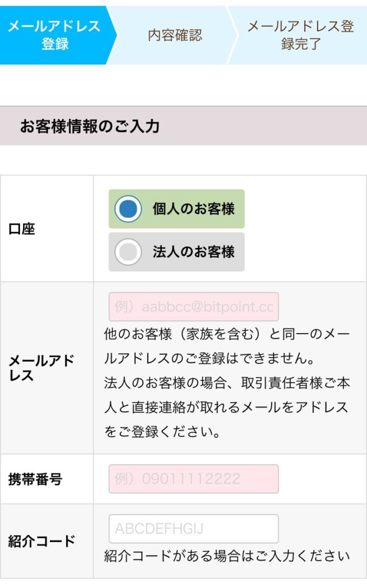Image resolution: width=367 pixels, height=588 pixels.
Task: Focus the email address input field
Action: 194,307
